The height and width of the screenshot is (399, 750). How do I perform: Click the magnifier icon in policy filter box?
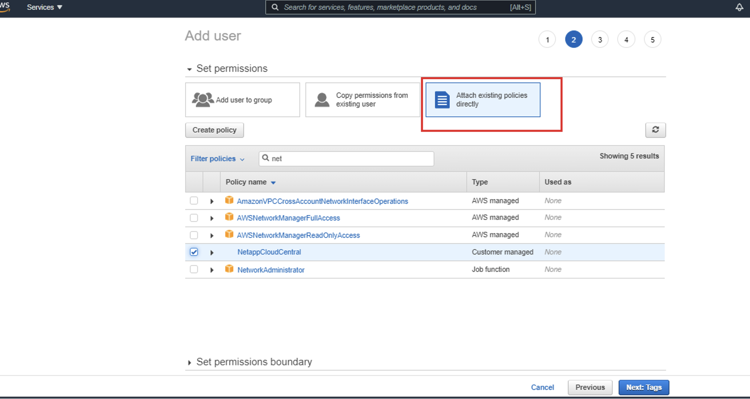coord(265,158)
